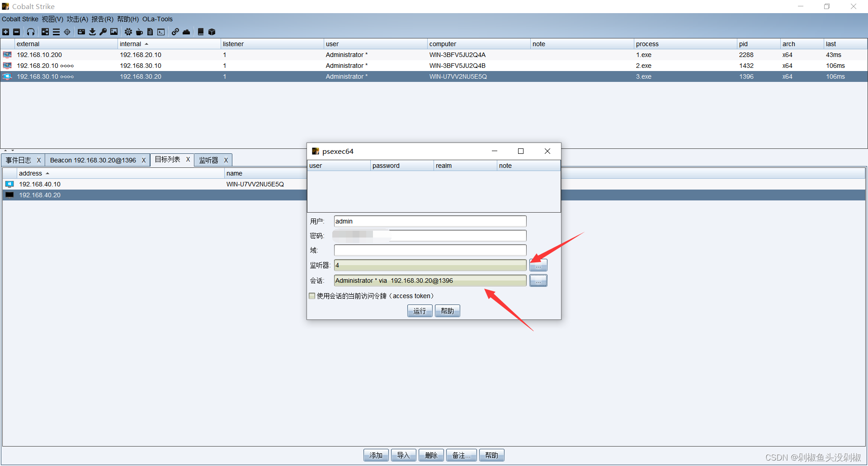The height and width of the screenshot is (466, 868).
Task: Open listeners via the headphones icon
Action: coord(31,32)
